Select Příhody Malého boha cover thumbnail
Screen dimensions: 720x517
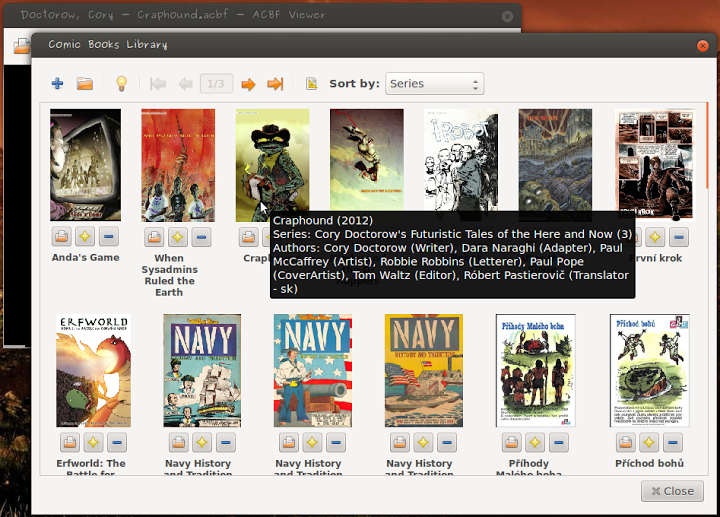click(x=535, y=371)
